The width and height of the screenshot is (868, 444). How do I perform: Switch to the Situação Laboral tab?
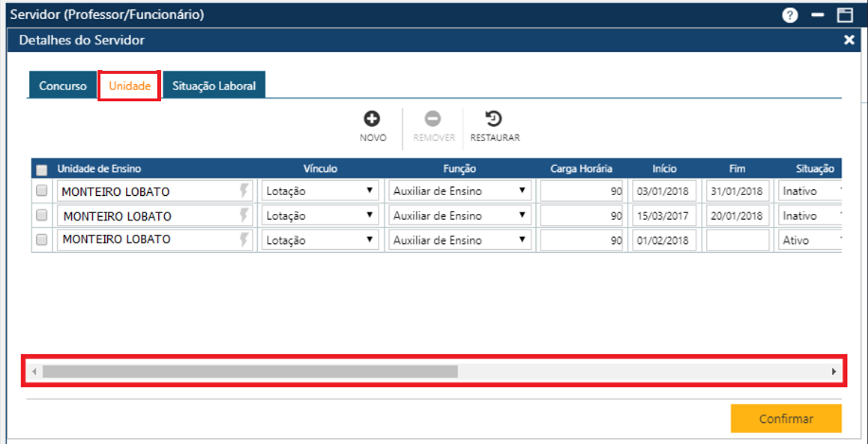click(213, 86)
